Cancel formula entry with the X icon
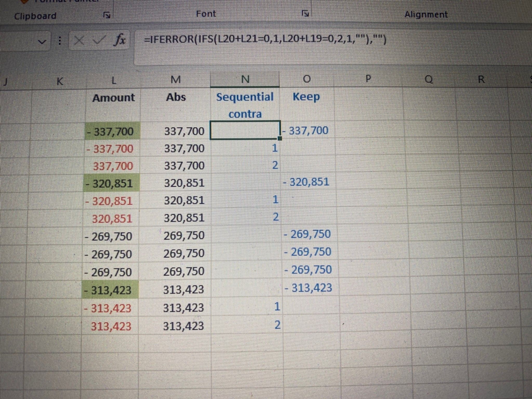Screen dimensions: 532x399 coord(78,41)
